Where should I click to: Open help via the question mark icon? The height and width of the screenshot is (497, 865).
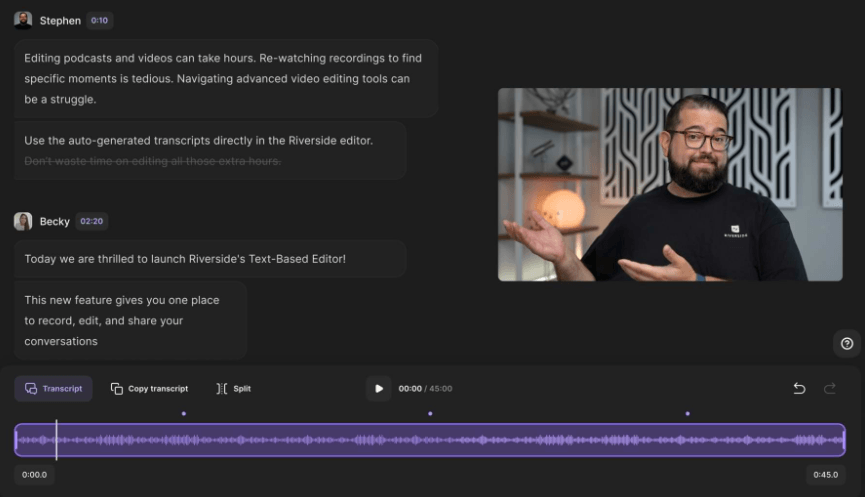pos(847,344)
